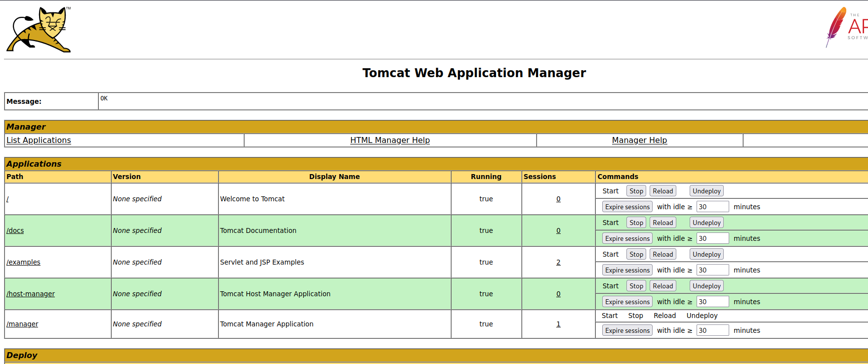The width and height of the screenshot is (868, 364).
Task: Stop the /host-manager application
Action: (x=636, y=286)
